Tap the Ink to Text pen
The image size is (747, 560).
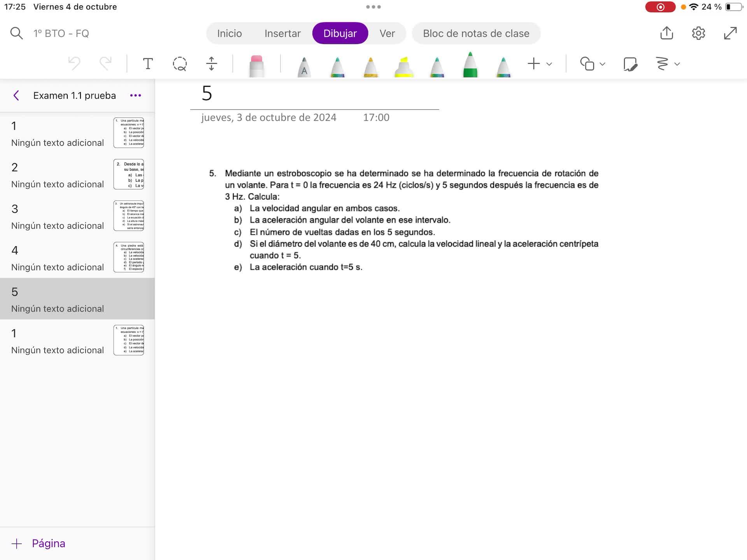(304, 67)
